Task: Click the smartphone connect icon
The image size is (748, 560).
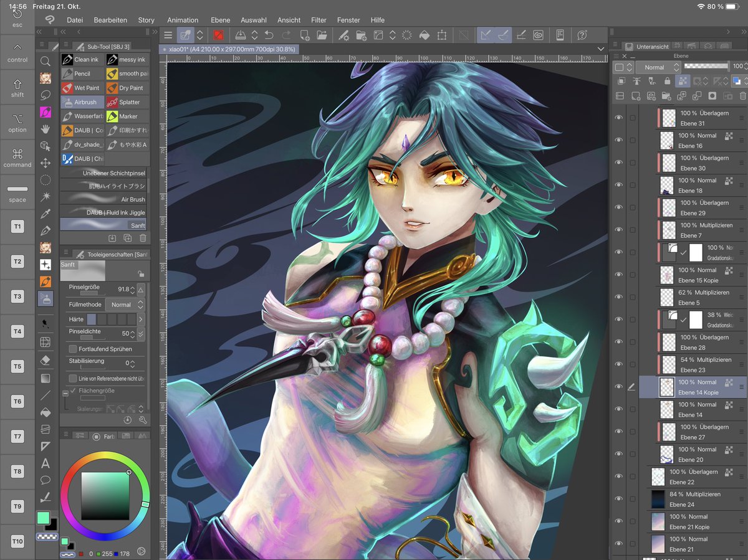Action: [x=560, y=36]
